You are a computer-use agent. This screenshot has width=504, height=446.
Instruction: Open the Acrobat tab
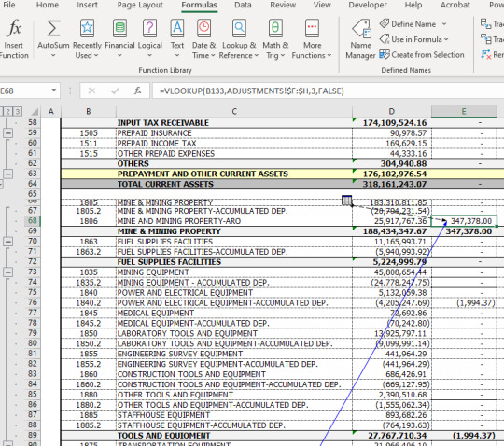pos(455,5)
